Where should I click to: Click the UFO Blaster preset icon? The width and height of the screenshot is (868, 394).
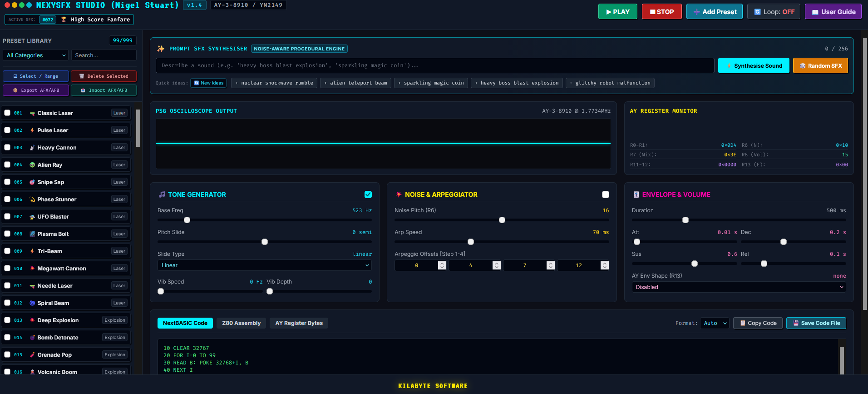32,217
